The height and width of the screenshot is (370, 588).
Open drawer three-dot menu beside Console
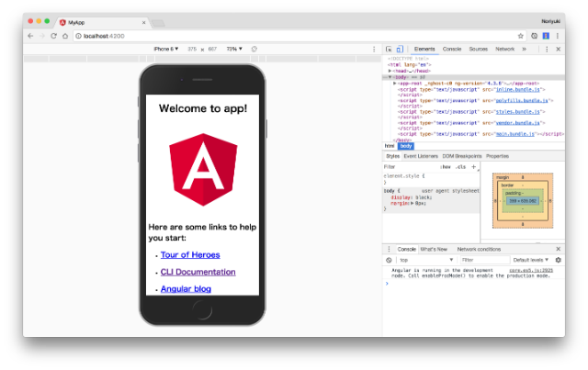pyautogui.click(x=389, y=249)
